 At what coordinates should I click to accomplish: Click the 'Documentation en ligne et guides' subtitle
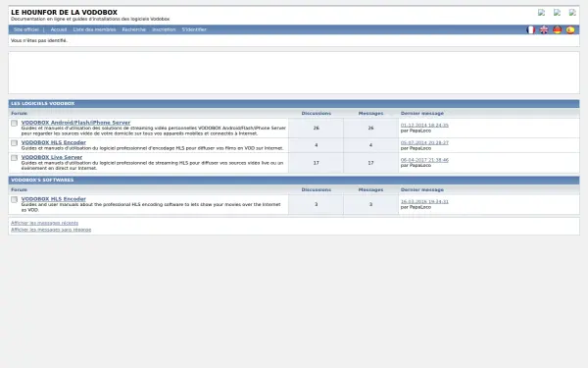90,19
